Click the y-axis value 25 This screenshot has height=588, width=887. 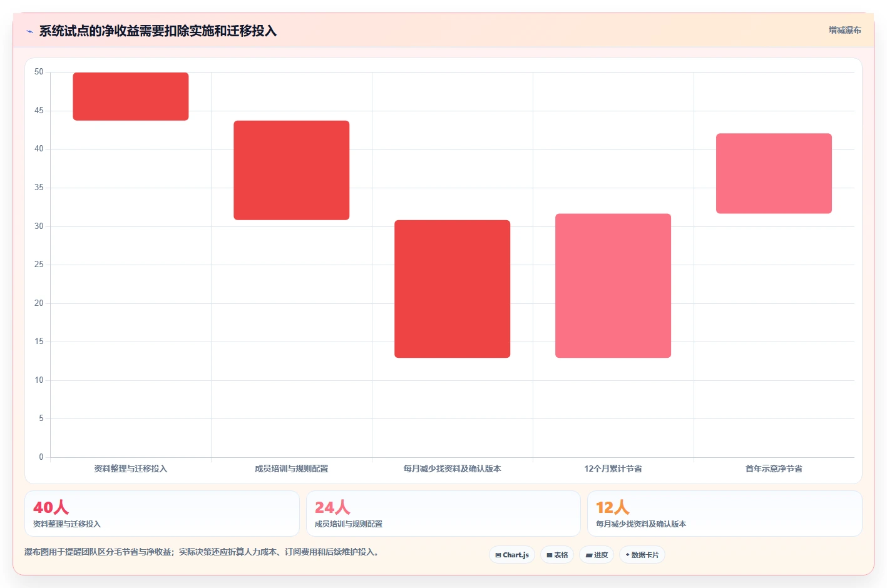(39, 265)
